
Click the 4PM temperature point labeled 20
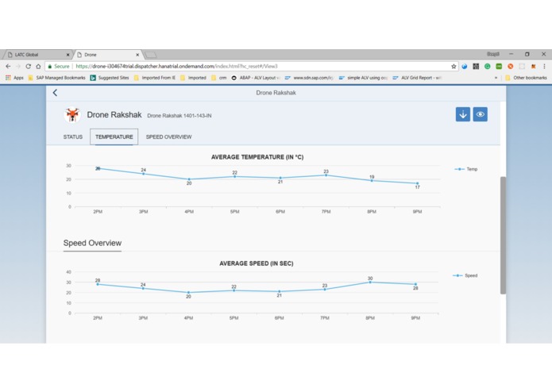[x=189, y=179]
